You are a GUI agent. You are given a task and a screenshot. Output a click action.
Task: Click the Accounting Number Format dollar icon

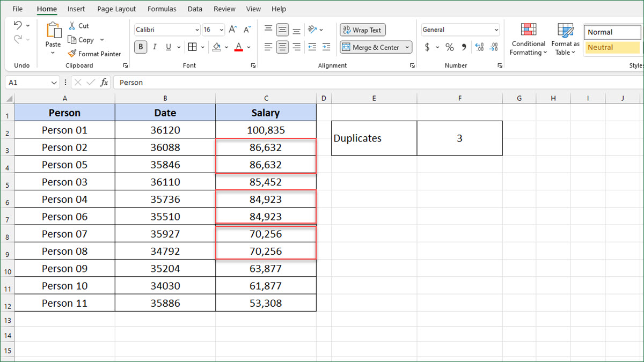[x=428, y=47]
